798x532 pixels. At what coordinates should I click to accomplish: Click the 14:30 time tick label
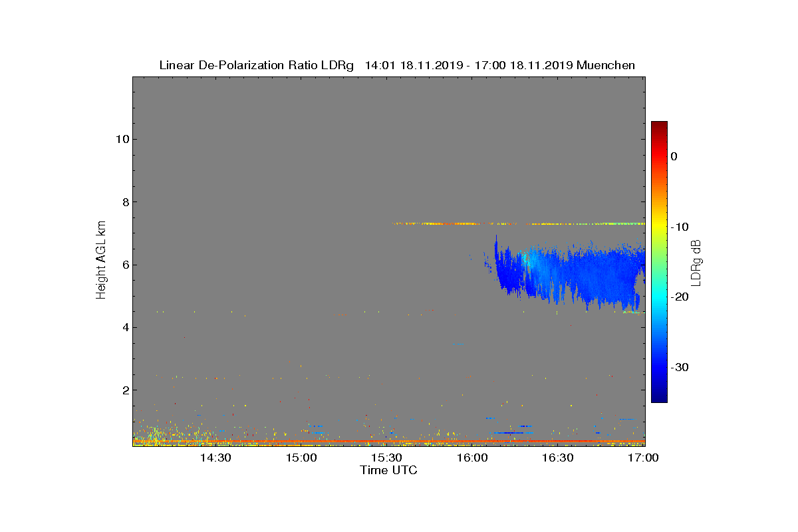click(x=215, y=458)
